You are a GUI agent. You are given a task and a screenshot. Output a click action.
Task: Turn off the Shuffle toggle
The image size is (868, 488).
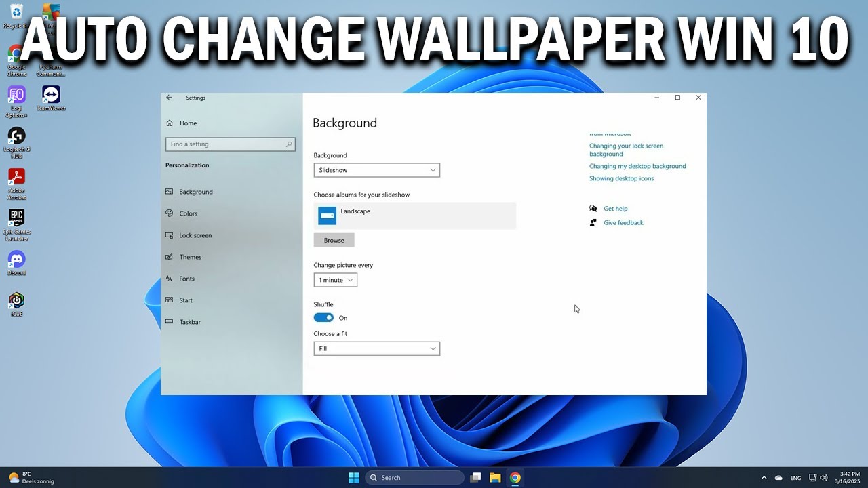[324, 318]
